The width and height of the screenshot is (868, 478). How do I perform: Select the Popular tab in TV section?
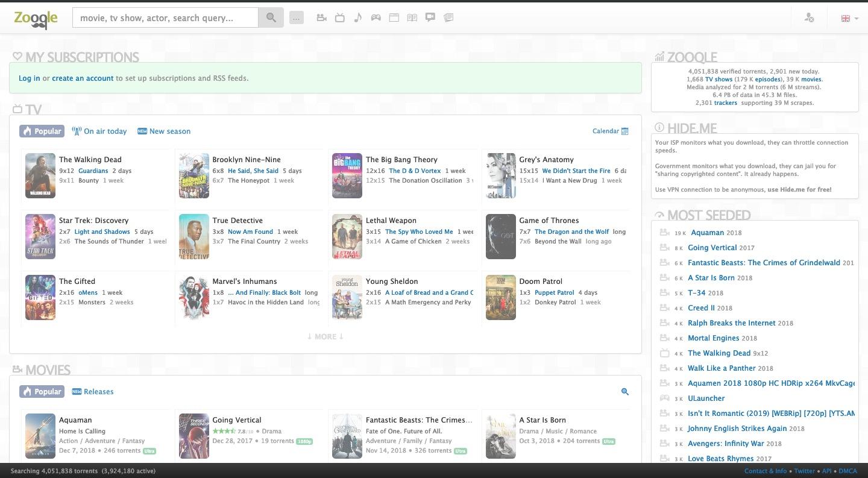pyautogui.click(x=42, y=131)
